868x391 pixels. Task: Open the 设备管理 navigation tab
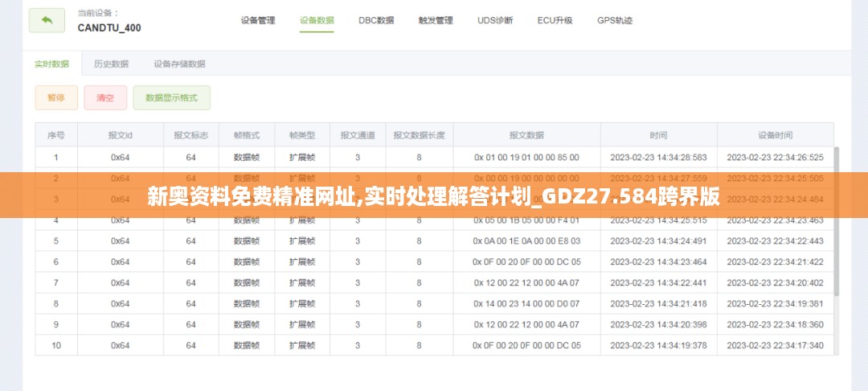click(x=258, y=20)
